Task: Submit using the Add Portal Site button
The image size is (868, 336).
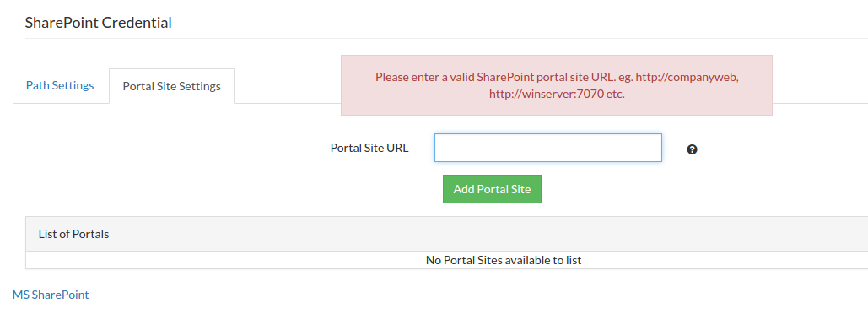Action: point(492,189)
